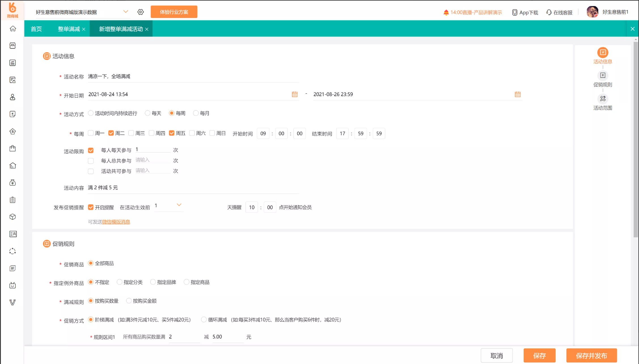Select the 每月 activity mode radio
The image size is (639, 364).
tap(196, 113)
